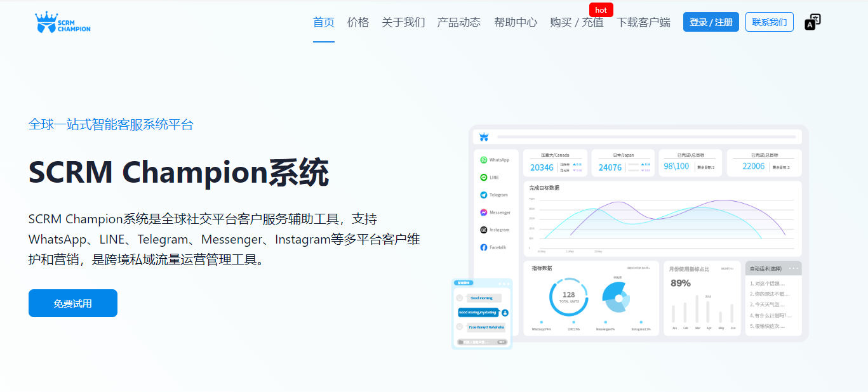Pick the Messenger icon in dashboard sidebar
The width and height of the screenshot is (868, 392).
(x=483, y=212)
